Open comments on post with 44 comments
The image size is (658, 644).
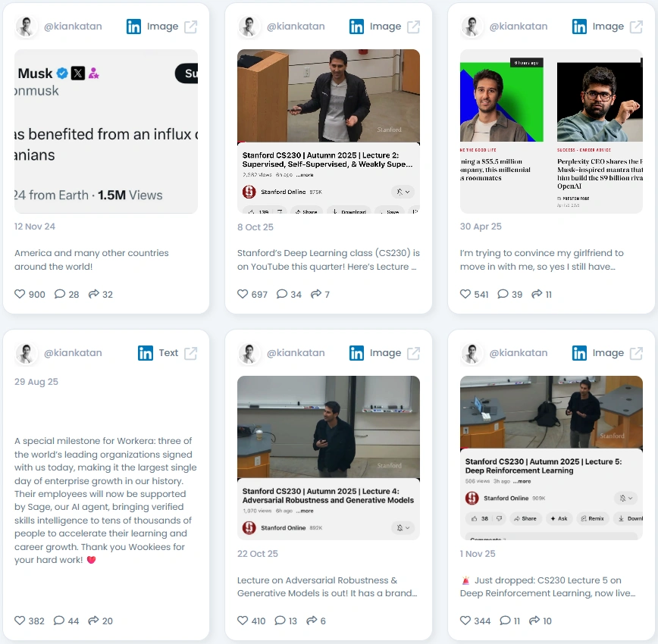[59, 620]
